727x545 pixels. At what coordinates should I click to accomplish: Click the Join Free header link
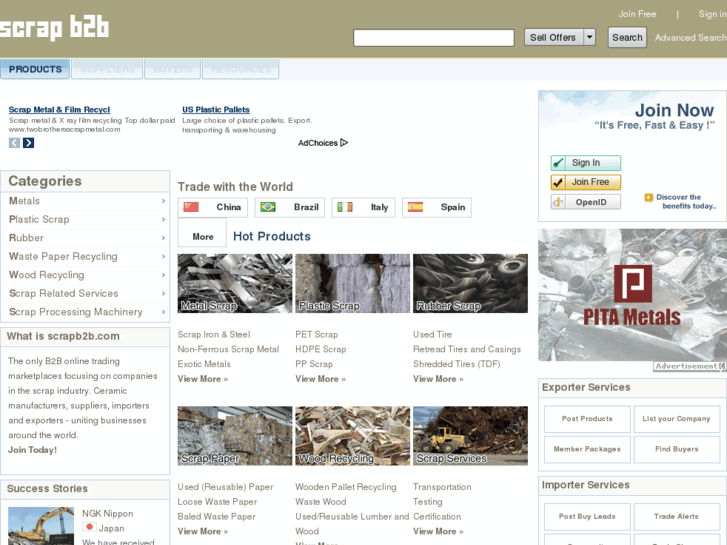[x=637, y=14]
